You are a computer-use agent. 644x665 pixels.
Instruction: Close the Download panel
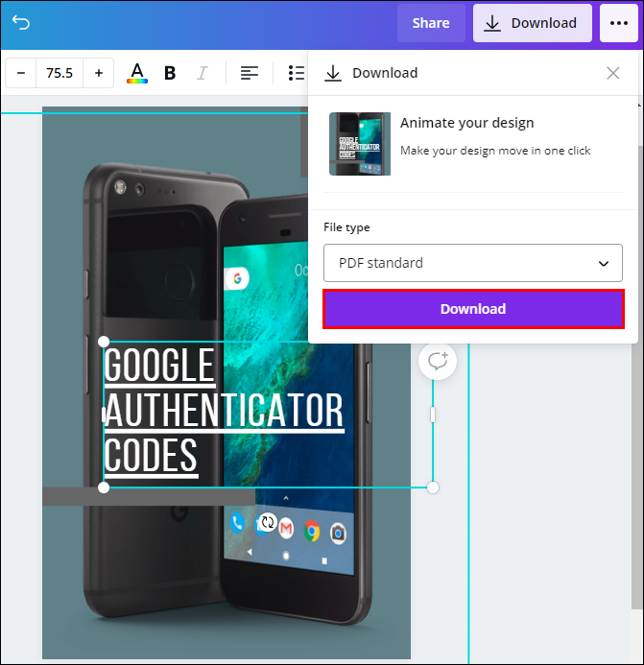(612, 73)
